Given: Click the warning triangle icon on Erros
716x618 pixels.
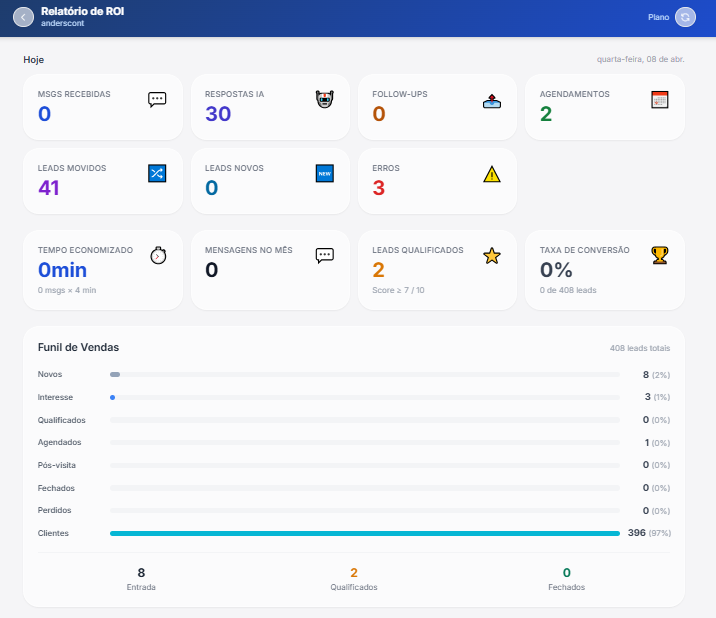Looking at the screenshot, I should pos(491,174).
